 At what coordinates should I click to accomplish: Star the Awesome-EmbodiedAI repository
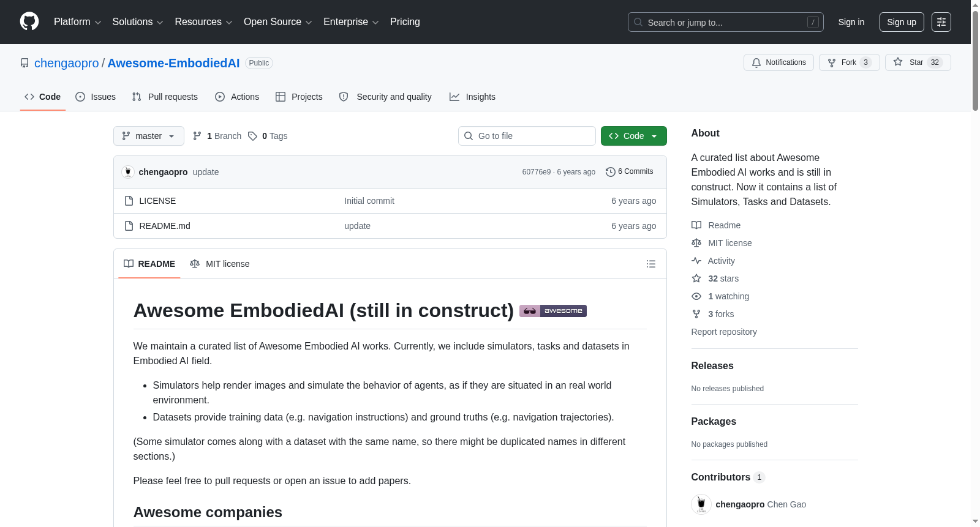pos(918,62)
